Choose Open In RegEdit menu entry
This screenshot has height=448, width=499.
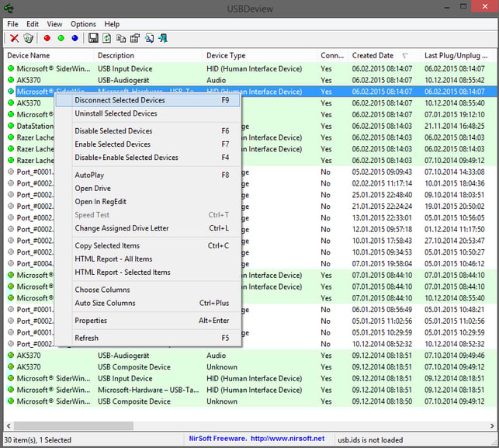100,202
